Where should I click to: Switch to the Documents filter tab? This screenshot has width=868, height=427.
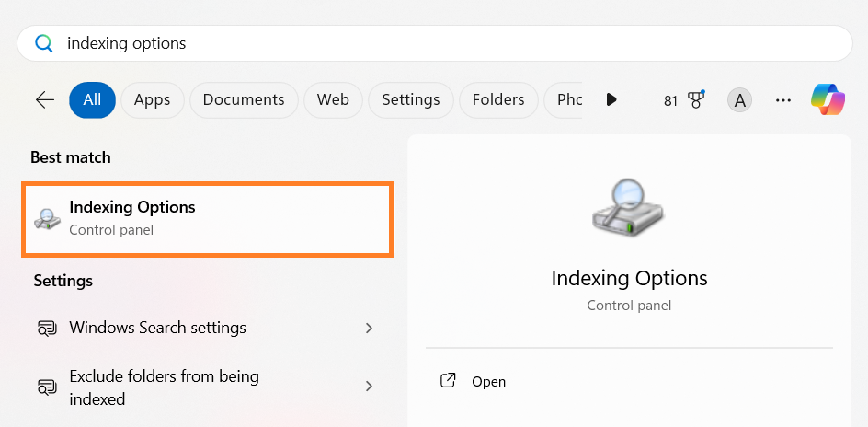point(244,99)
